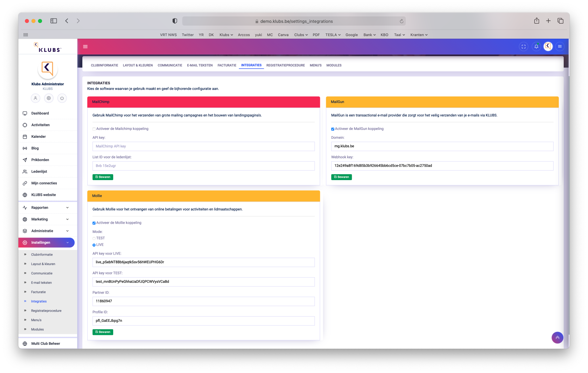Open the Bank bookmarks dropdown
The height and width of the screenshot is (373, 588).
pyautogui.click(x=369, y=35)
